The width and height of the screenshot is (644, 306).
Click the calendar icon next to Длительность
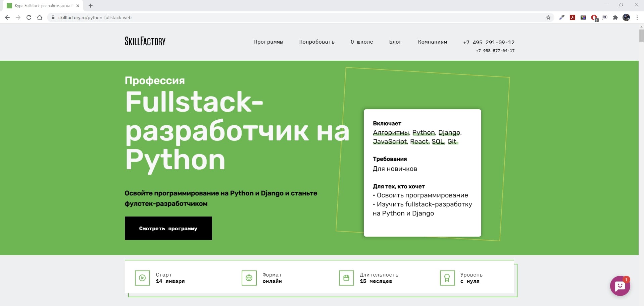(346, 278)
